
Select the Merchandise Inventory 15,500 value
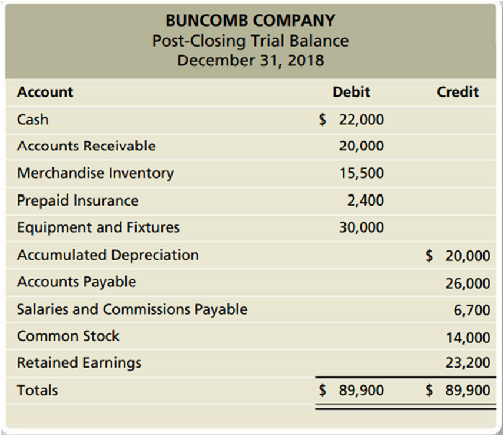point(361,173)
